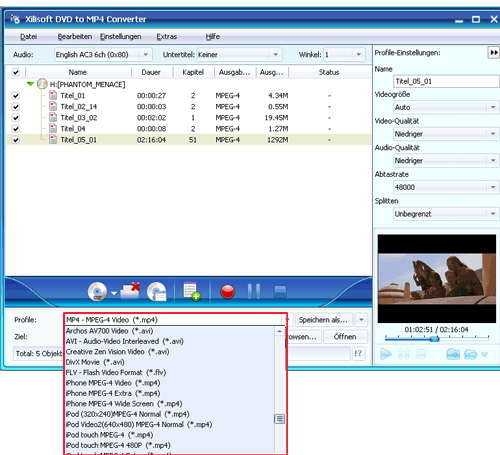Start conversion with the red record button
The height and width of the screenshot is (455, 500).
(x=228, y=292)
